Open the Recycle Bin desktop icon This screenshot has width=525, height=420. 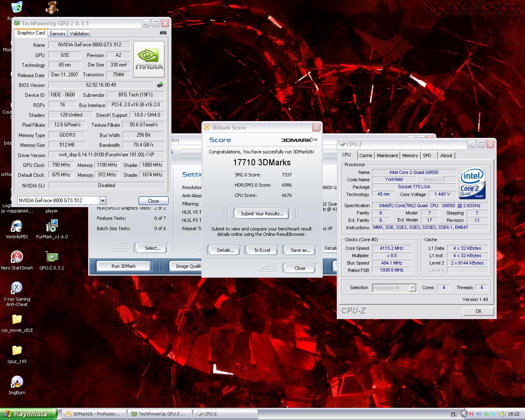[17, 7]
